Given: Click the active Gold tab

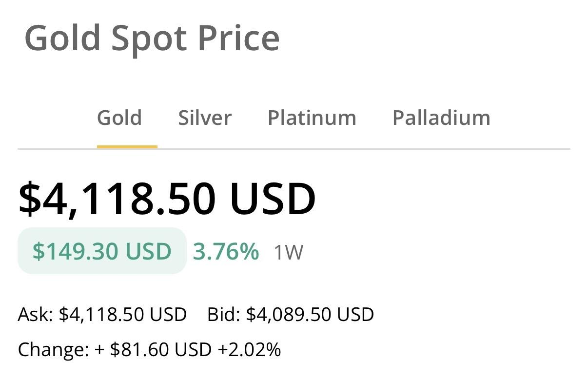Looking at the screenshot, I should (x=119, y=118).
